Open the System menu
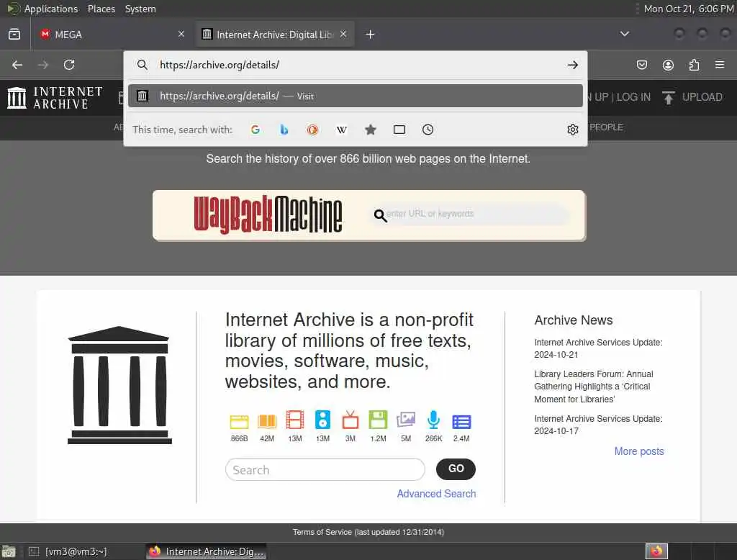 [x=140, y=9]
